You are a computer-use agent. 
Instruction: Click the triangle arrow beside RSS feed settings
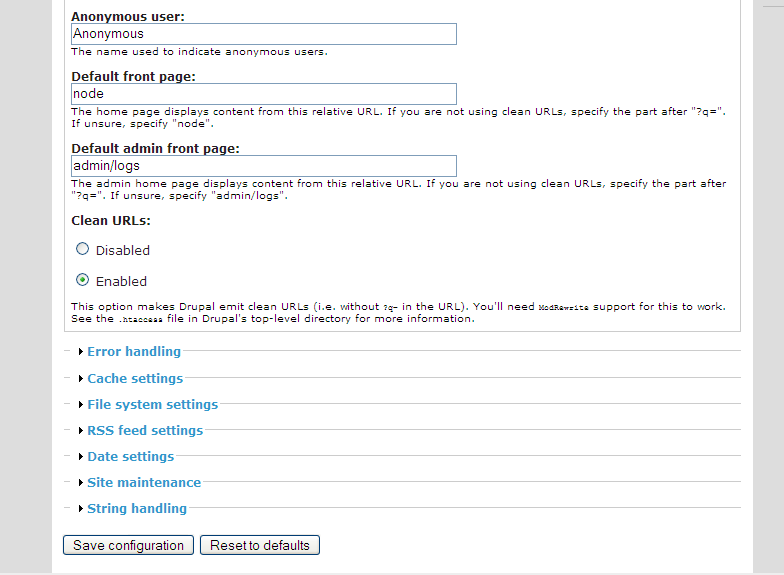(81, 430)
